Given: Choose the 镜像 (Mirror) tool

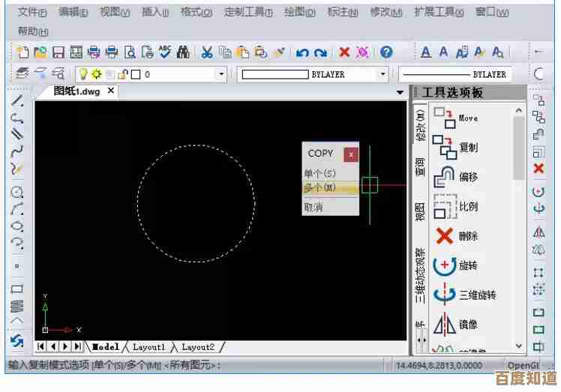Looking at the screenshot, I should pos(445,325).
